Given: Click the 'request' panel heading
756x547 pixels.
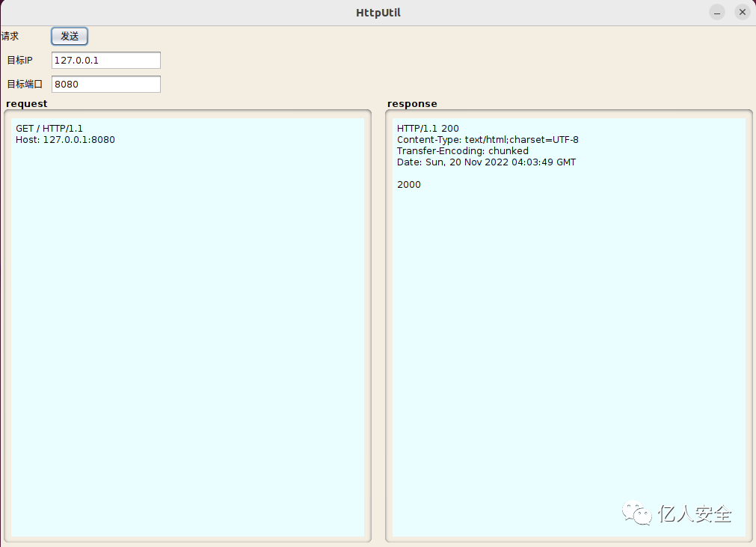Looking at the screenshot, I should [26, 104].
